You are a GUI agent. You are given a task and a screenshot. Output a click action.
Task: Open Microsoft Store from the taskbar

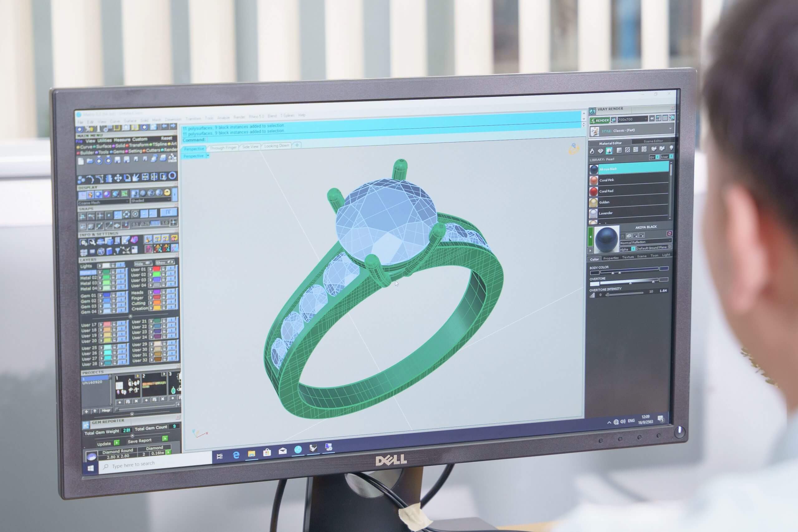(x=267, y=453)
